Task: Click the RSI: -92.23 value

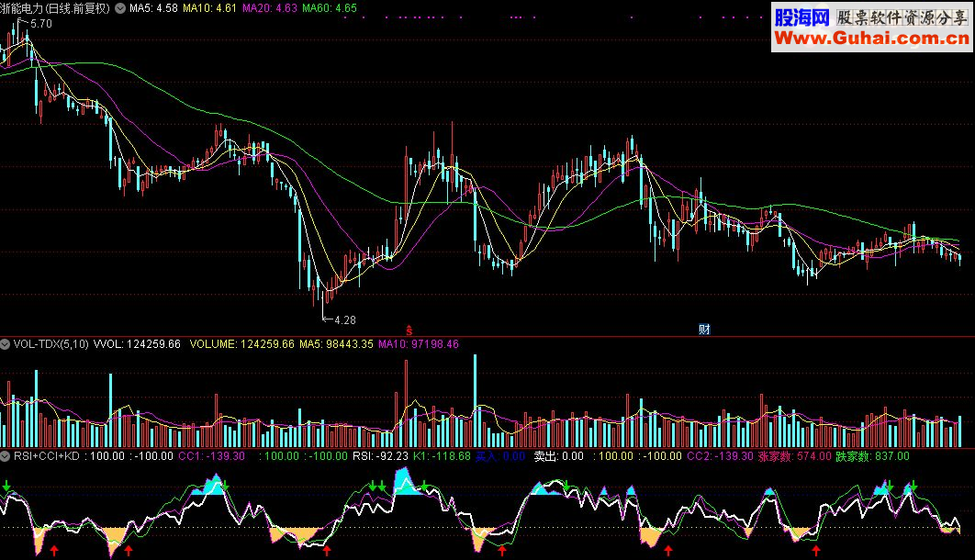Action: pos(381,456)
